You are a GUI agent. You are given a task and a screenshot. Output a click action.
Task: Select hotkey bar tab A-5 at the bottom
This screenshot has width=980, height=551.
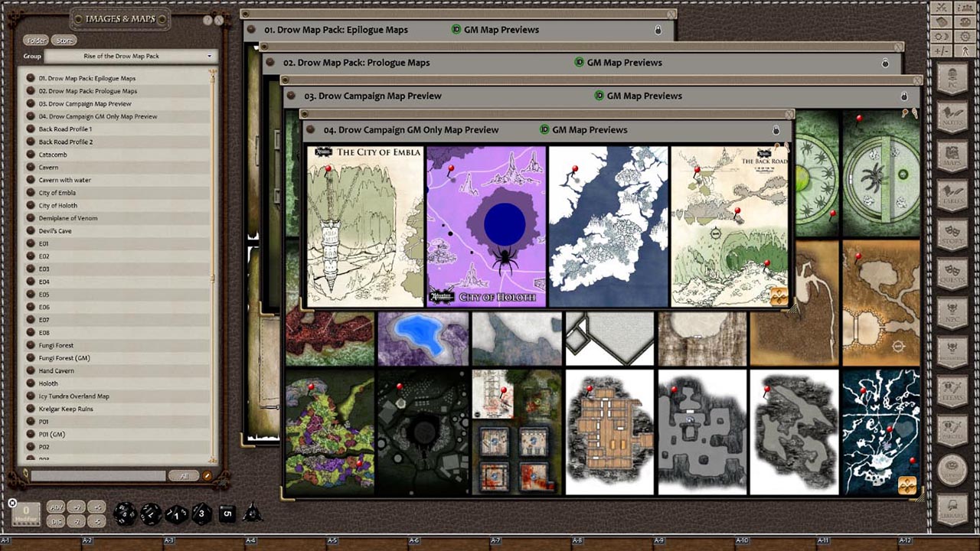[x=333, y=540]
